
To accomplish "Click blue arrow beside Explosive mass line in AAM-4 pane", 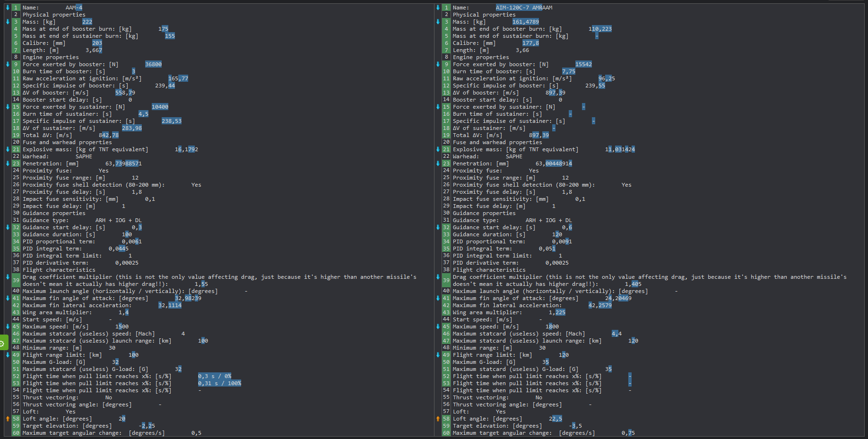I will click(x=8, y=149).
